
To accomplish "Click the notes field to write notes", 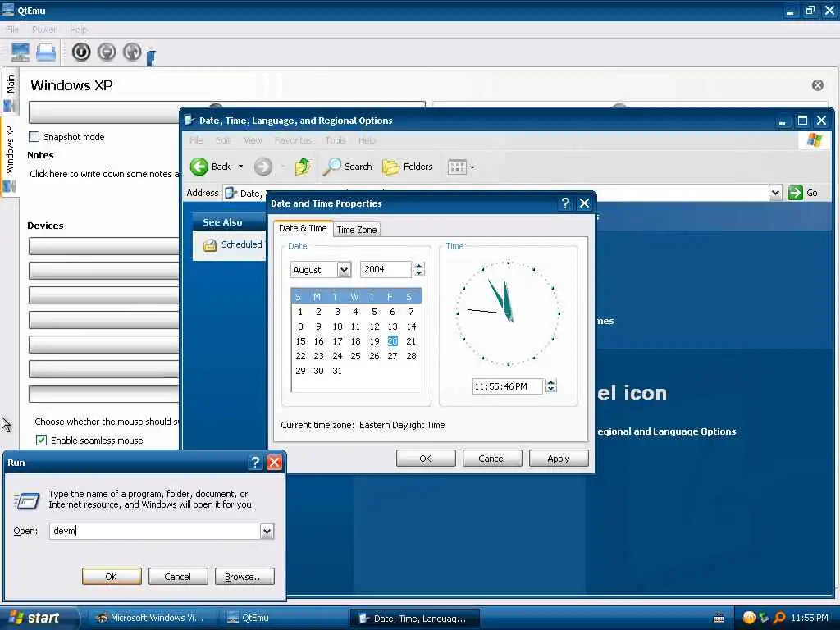I will point(104,174).
